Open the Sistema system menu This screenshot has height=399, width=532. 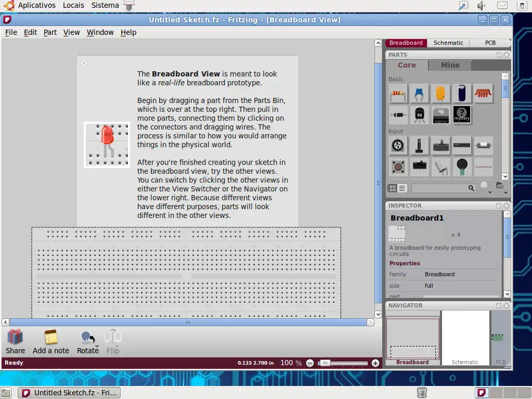(x=105, y=5)
